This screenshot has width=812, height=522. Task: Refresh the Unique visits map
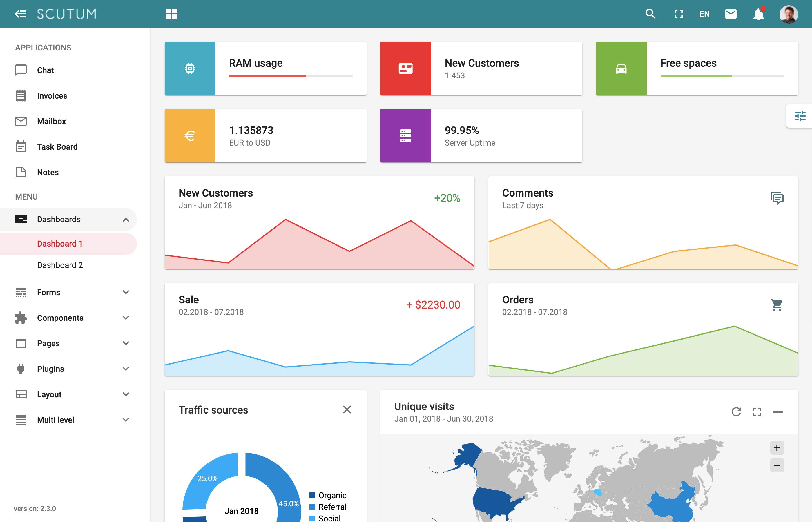tap(736, 412)
